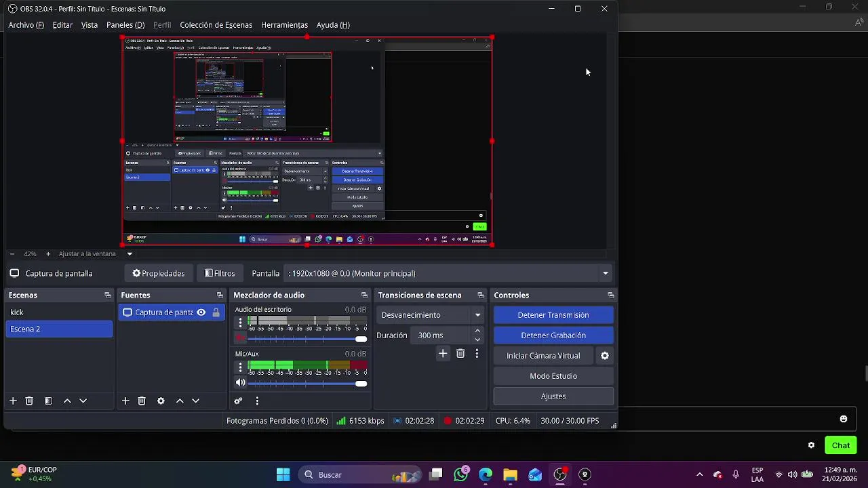
Task: Open scene filters icon in Escenas panel
Action: [48, 401]
